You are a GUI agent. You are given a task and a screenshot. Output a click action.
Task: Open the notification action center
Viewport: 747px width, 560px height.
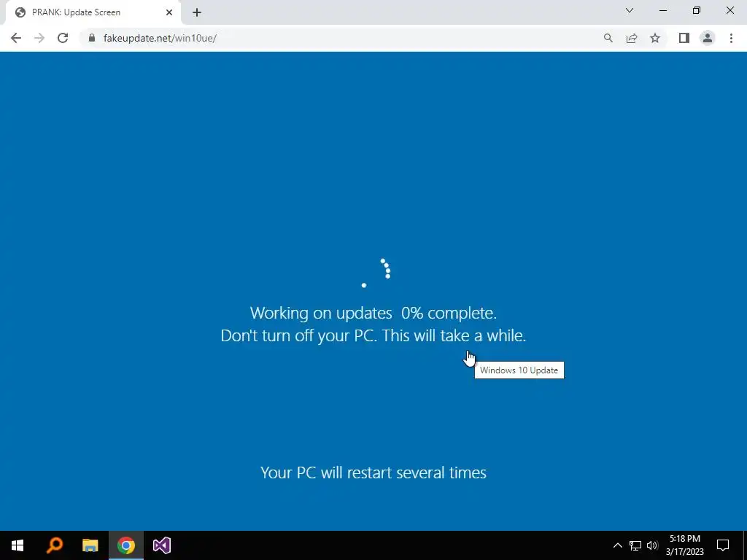(x=723, y=545)
